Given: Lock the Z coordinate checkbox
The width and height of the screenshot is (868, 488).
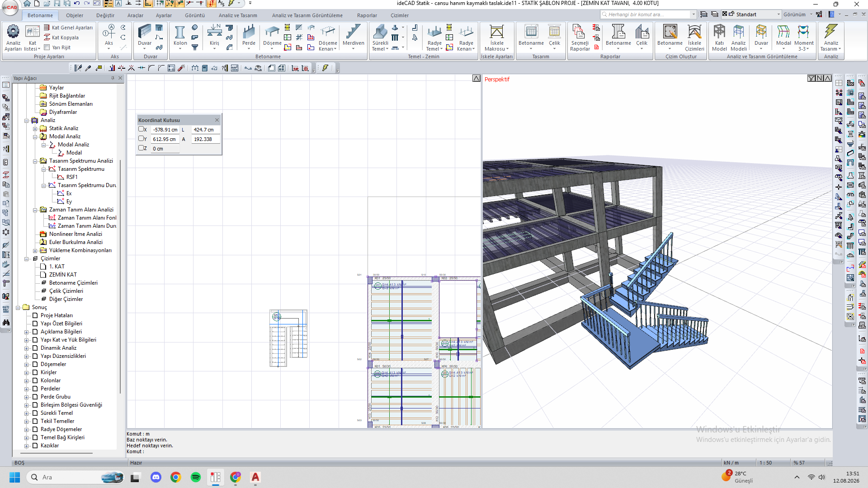Looking at the screenshot, I should 141,148.
